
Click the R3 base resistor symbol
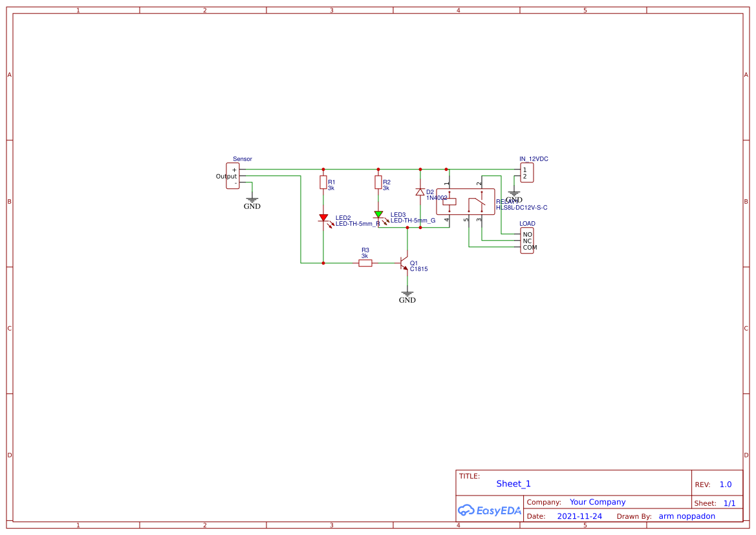pyautogui.click(x=365, y=263)
